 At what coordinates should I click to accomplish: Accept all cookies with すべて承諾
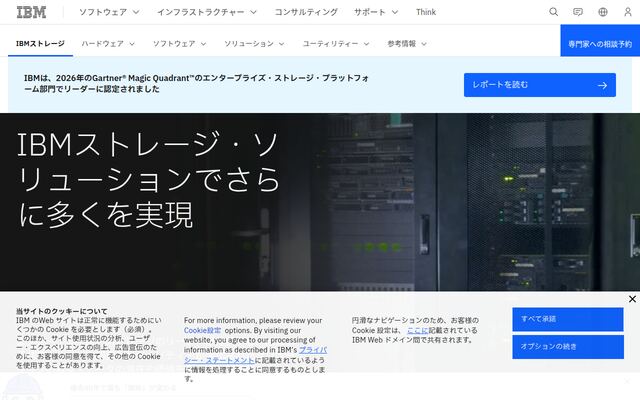coord(568,319)
